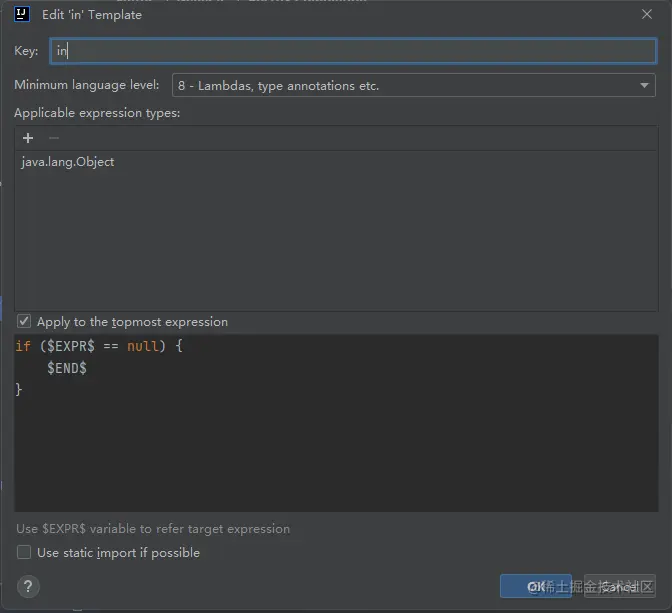Click the Cancel button
Screen dimensions: 672x613
point(620,586)
